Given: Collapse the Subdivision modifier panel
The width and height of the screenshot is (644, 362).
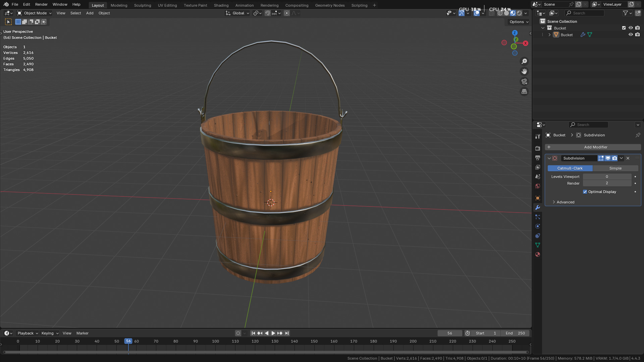Looking at the screenshot, I should 549,158.
